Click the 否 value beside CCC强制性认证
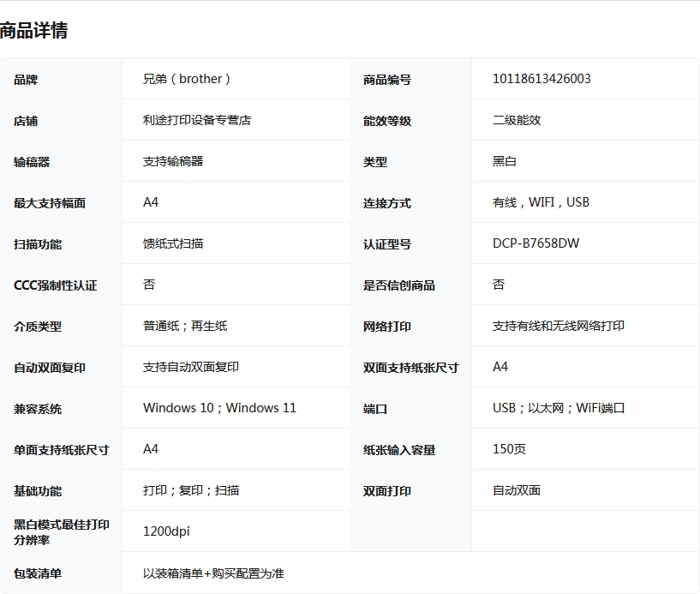This screenshot has width=700, height=594. [149, 285]
